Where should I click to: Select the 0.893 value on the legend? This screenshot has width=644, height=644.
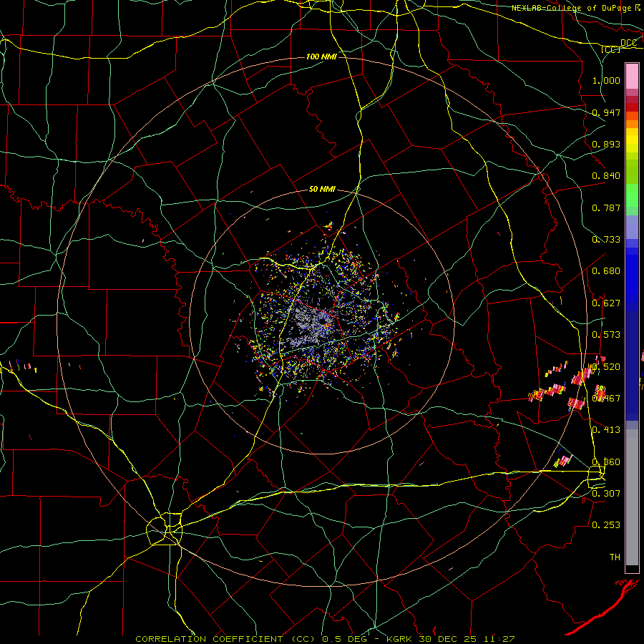[606, 144]
